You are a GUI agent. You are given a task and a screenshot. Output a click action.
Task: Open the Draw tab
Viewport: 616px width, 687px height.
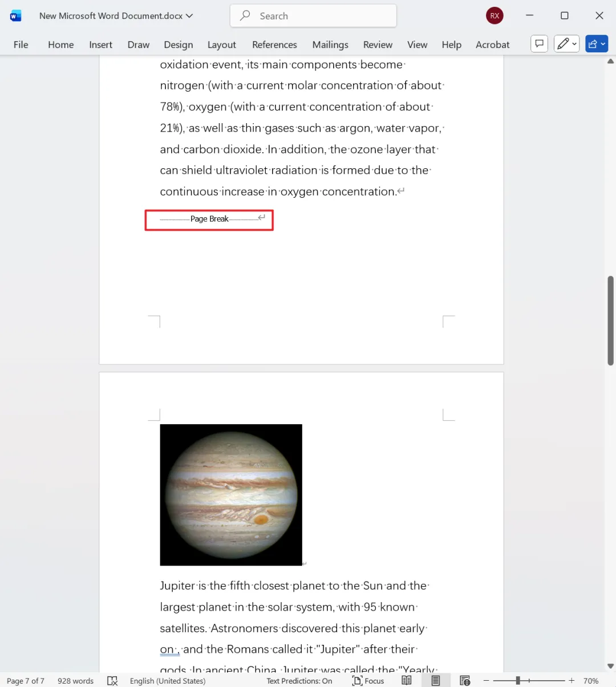139,44
